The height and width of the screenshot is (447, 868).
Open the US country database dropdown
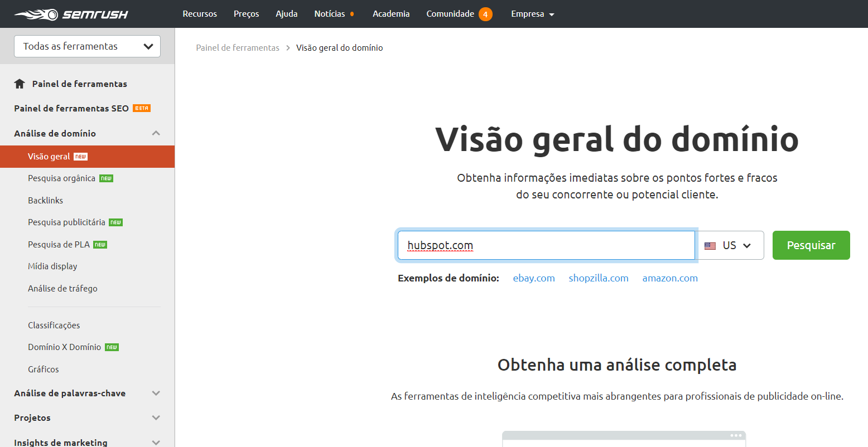(x=731, y=245)
